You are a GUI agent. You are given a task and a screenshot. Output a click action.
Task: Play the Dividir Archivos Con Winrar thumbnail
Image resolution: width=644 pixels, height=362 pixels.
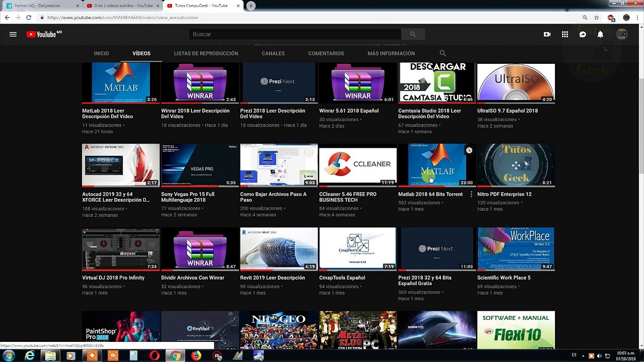click(x=200, y=249)
